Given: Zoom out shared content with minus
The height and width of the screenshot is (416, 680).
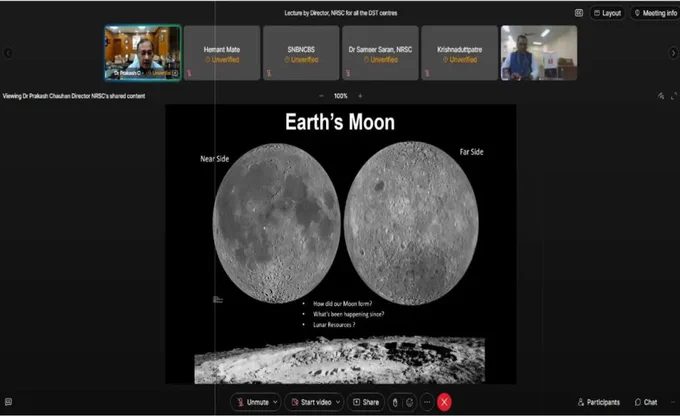Looking at the screenshot, I should [x=321, y=96].
